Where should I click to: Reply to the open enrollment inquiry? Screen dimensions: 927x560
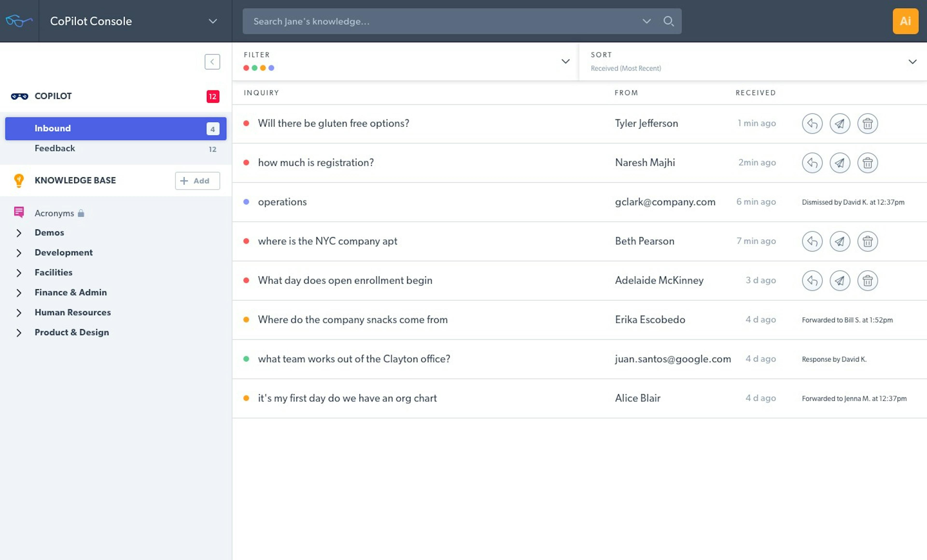(x=812, y=280)
